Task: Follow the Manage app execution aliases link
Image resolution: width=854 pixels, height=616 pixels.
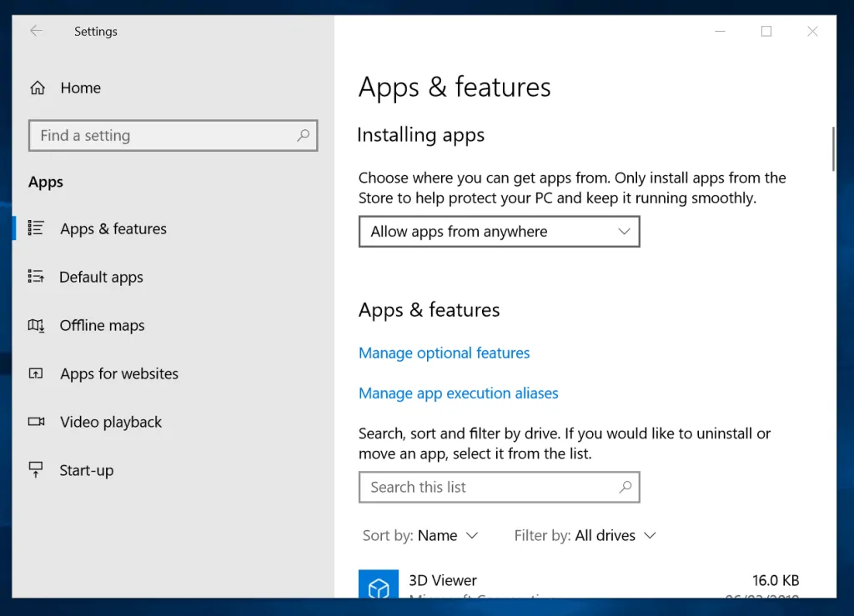Action: tap(458, 393)
